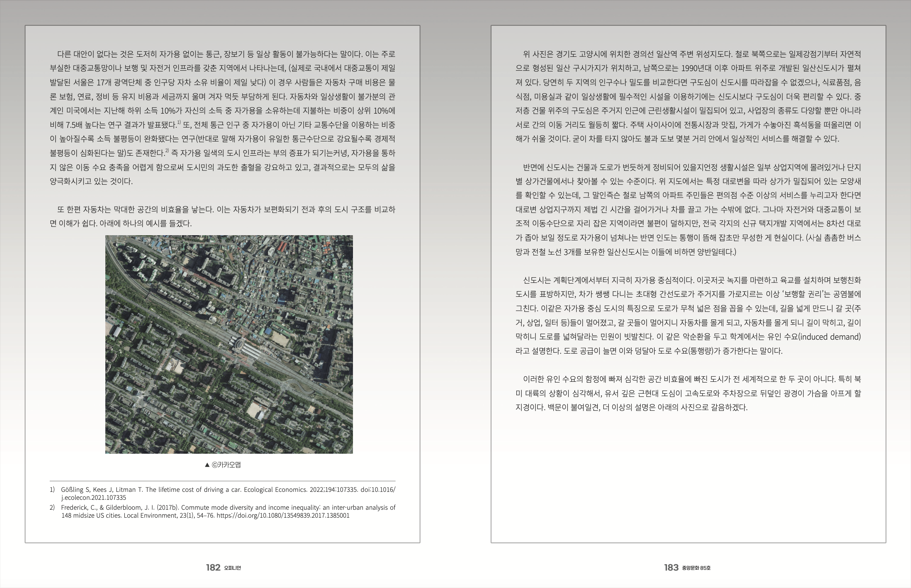Screen dimensions: 911x588
Task: Click page number 183
Action: (671, 568)
